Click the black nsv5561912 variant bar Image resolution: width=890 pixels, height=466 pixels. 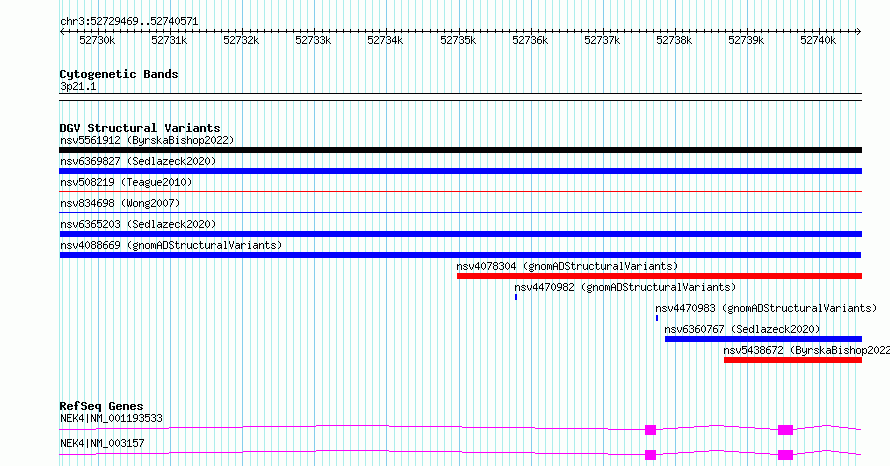tap(460, 150)
